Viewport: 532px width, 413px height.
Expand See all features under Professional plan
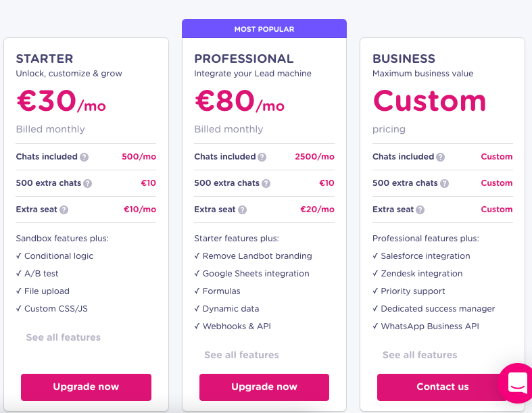pyautogui.click(x=241, y=355)
